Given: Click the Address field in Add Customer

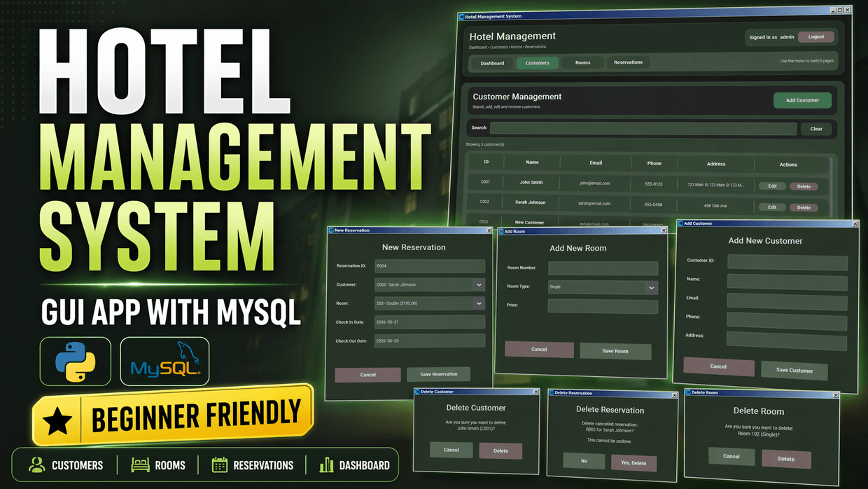Looking at the screenshot, I should coord(787,340).
